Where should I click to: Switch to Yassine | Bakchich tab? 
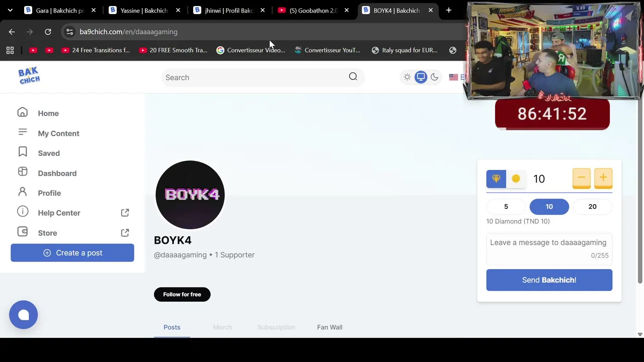pos(144,10)
